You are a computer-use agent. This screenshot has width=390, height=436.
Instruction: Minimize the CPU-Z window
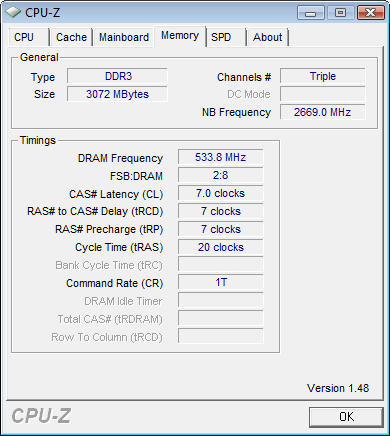(x=311, y=13)
